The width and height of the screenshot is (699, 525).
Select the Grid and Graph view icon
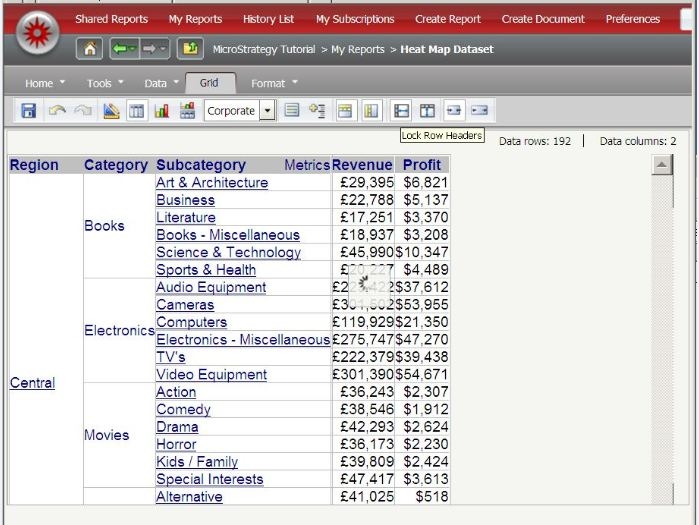(187, 111)
